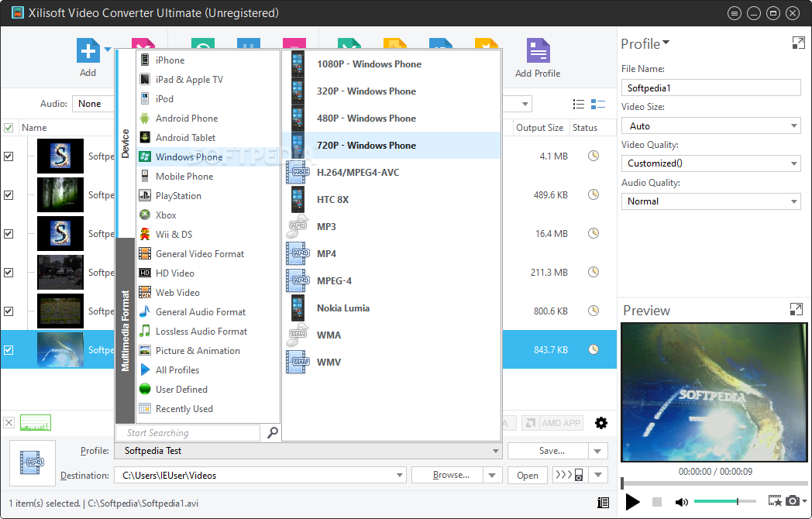Toggle the select-all header checkbox

tap(9, 127)
